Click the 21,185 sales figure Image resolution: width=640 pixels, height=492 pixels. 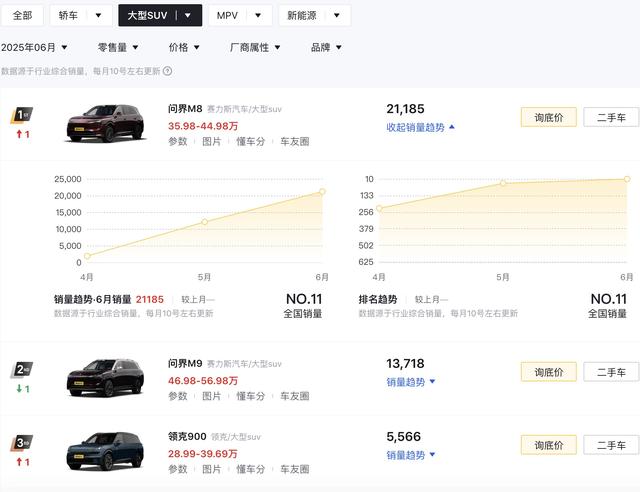[x=405, y=109]
